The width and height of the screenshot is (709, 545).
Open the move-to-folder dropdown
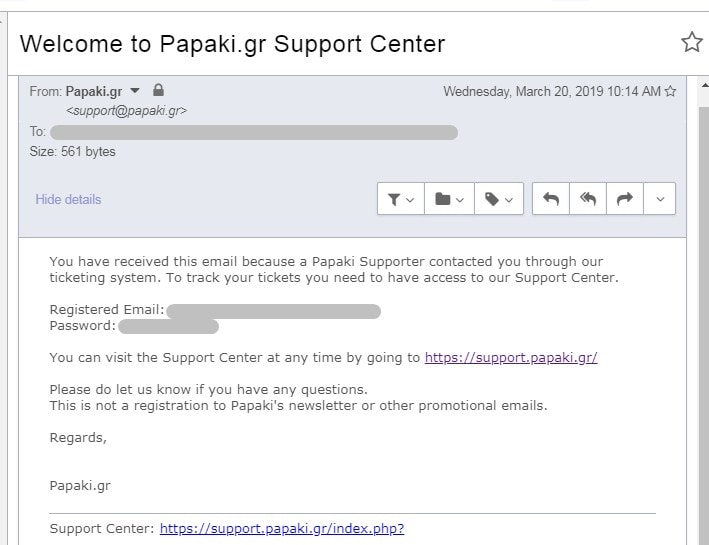449,199
